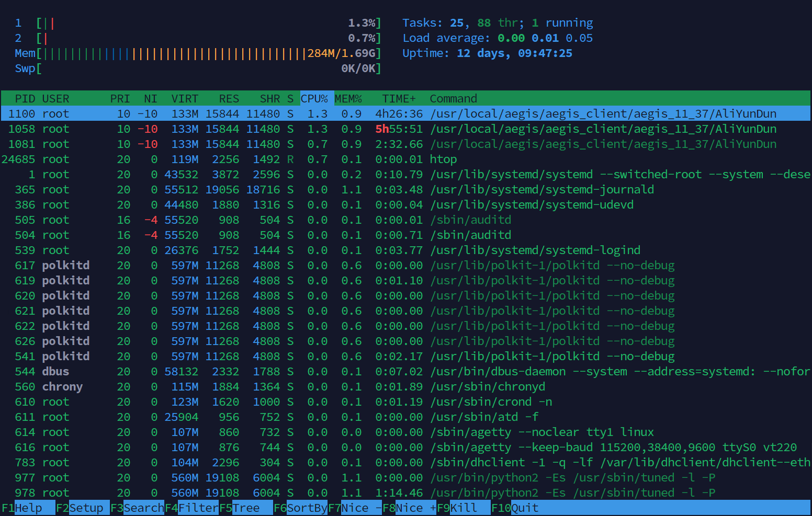Select the dbus-daemon PID 544 row
This screenshot has width=812, height=516.
(x=406, y=372)
